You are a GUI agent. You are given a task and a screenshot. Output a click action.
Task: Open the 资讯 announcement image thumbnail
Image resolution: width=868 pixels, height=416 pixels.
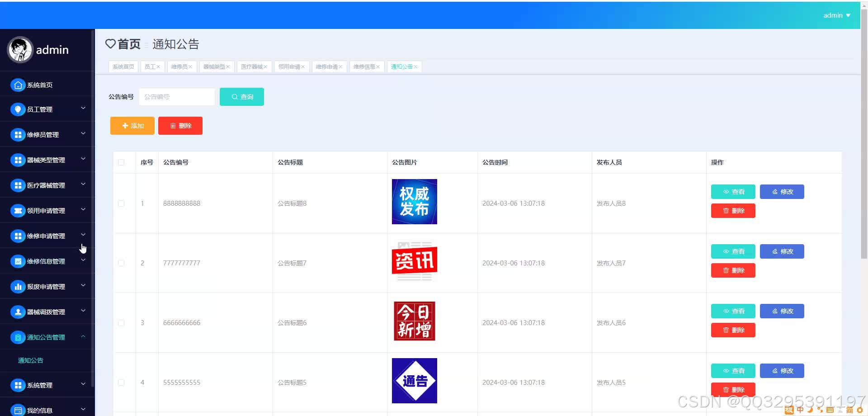tap(414, 261)
